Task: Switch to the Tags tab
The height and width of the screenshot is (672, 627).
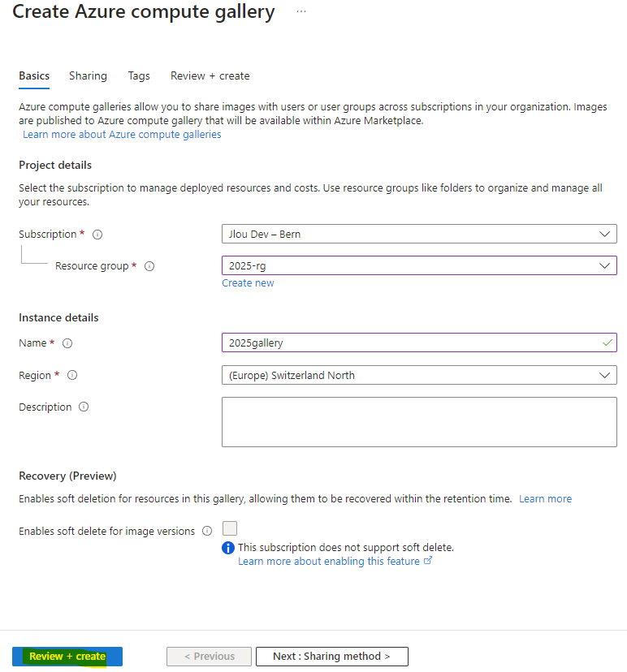Action: point(139,75)
